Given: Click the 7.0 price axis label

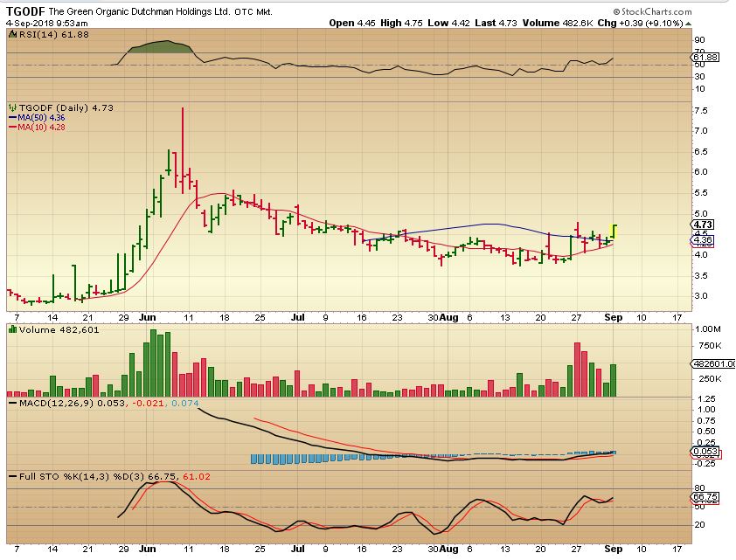Looking at the screenshot, I should (x=701, y=131).
